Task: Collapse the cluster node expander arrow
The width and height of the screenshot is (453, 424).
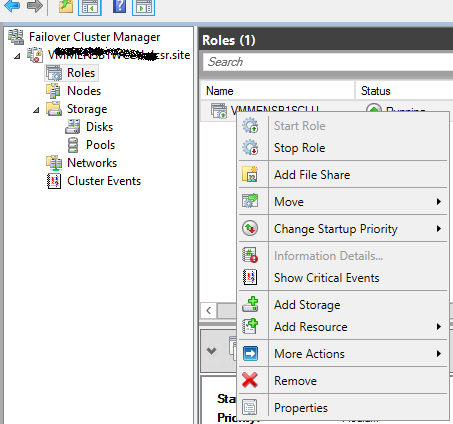Action: (17, 56)
